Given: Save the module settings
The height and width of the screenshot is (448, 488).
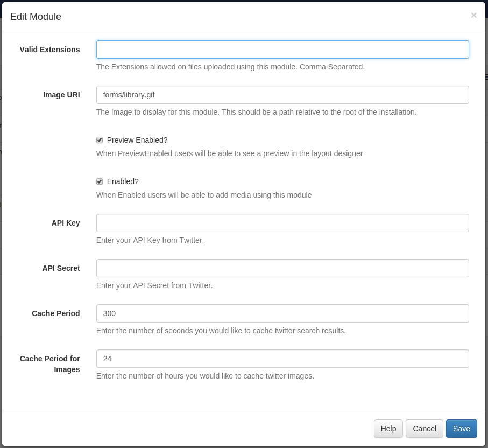Looking at the screenshot, I should coord(461,429).
